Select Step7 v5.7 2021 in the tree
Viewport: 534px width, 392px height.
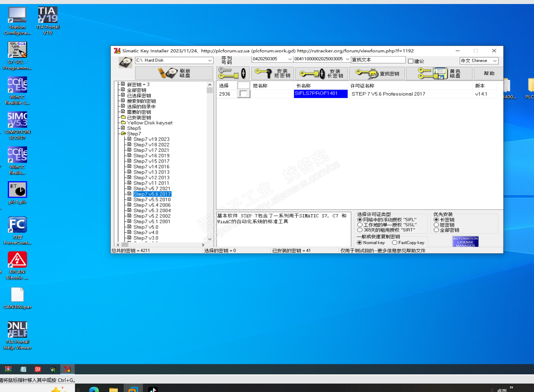[x=152, y=189]
